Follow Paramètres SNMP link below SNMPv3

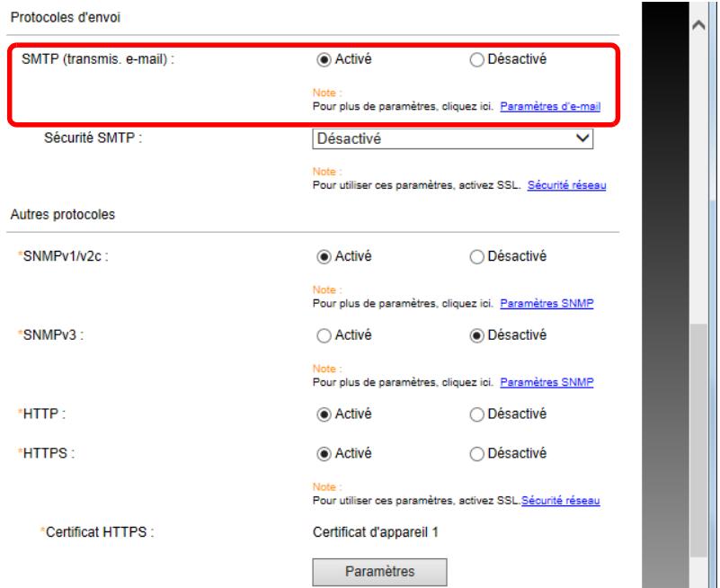click(547, 381)
